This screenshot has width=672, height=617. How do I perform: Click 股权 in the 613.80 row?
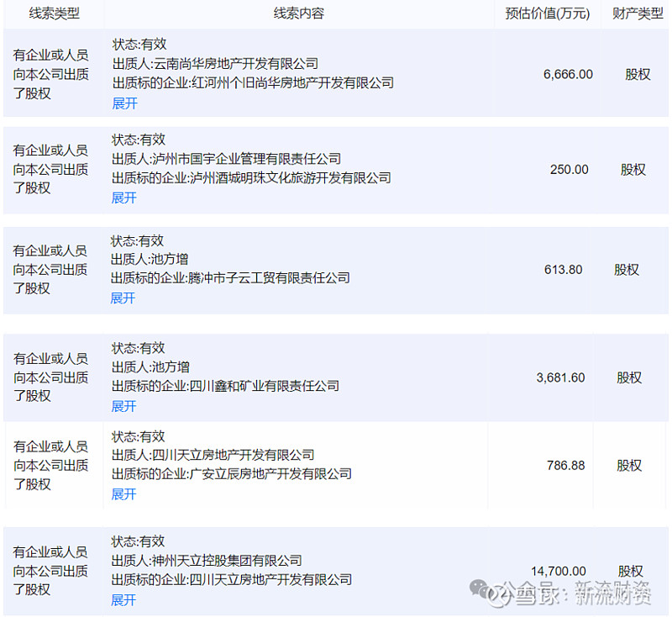point(627,270)
